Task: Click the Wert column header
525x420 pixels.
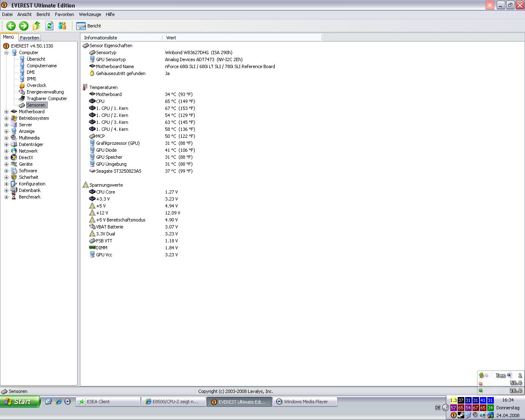Action: point(242,37)
